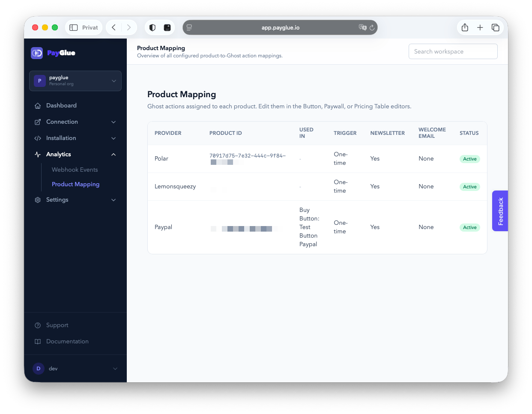The image size is (532, 414).
Task: Open the Support link
Action: tap(57, 325)
